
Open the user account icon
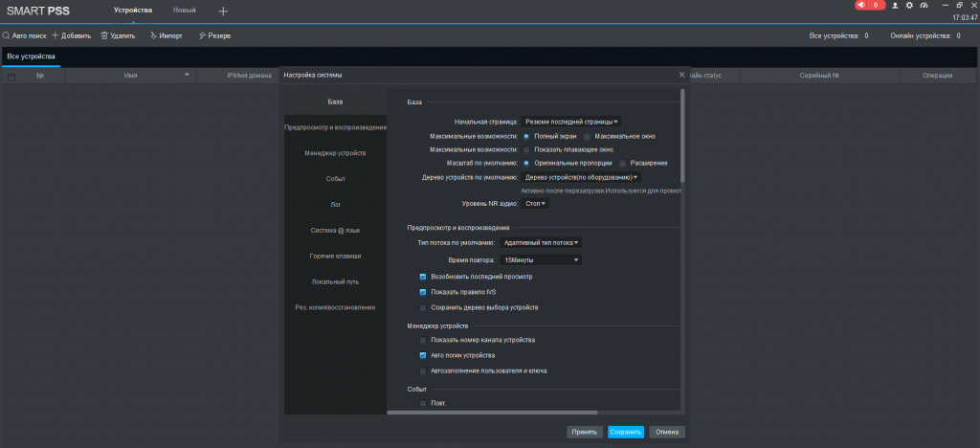point(895,6)
